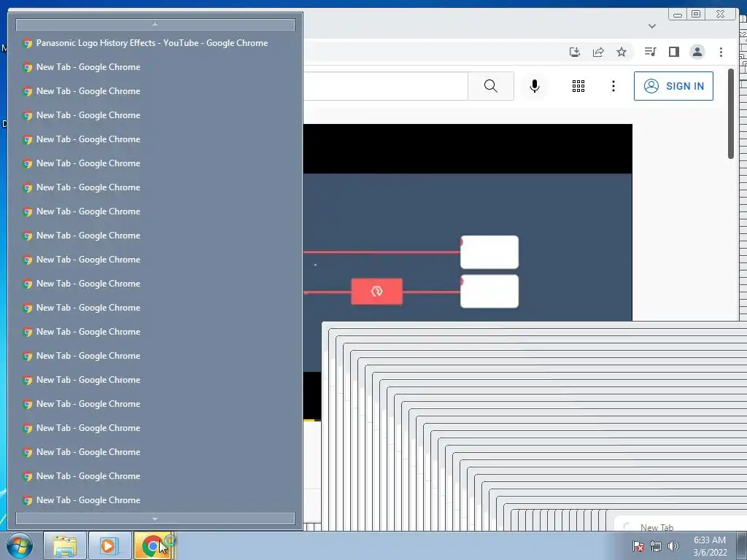This screenshot has height=560, width=747.
Task: Click the YouTube page vertical scrollbar
Action: point(731,114)
